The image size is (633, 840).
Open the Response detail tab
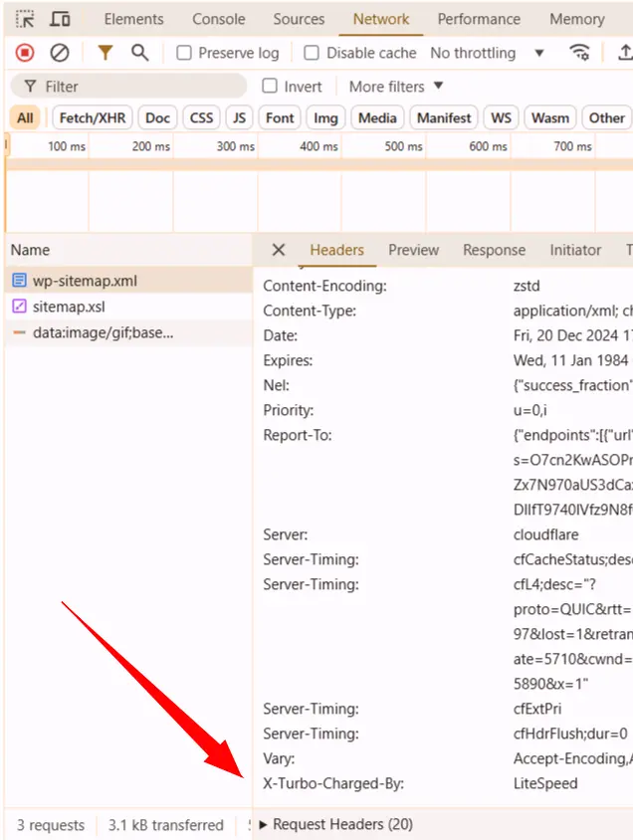pyautogui.click(x=494, y=250)
